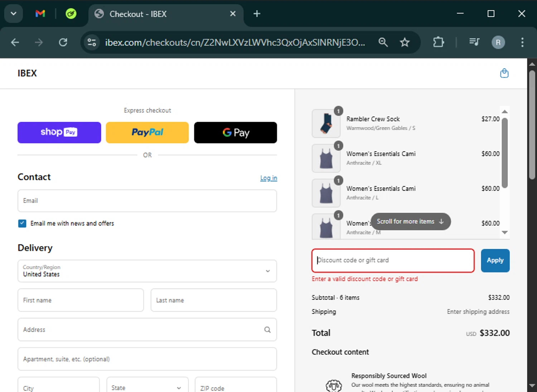
Task: View site information icon in address bar
Action: click(x=92, y=42)
